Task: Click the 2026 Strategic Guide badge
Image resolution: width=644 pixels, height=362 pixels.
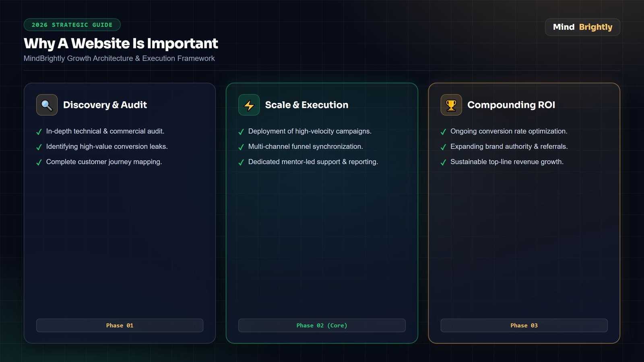Action: (x=72, y=25)
